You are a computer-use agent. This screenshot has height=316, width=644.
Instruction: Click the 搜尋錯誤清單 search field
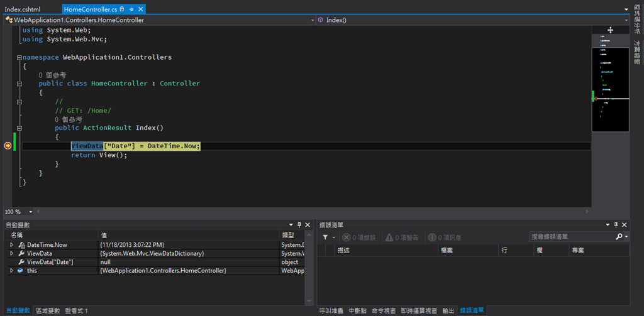571,237
